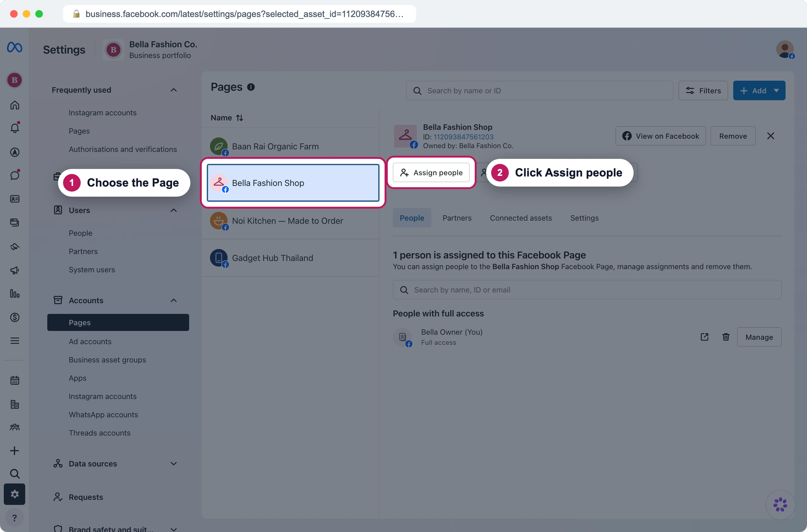Go to Home icon in left rail
Viewport: 807px width, 532px height.
click(15, 105)
